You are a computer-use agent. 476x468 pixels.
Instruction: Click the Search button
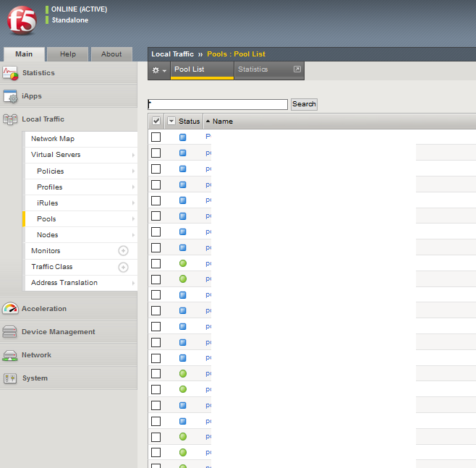point(304,104)
